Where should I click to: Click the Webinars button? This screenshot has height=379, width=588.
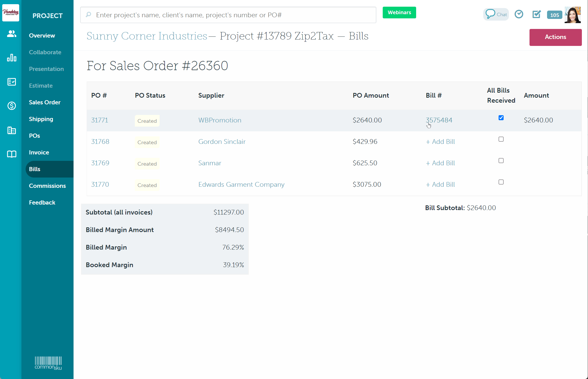coord(399,12)
